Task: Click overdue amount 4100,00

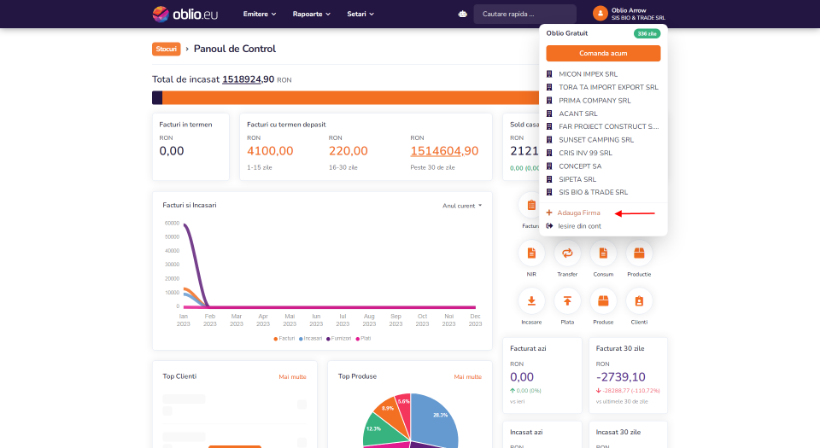Action: (x=270, y=151)
